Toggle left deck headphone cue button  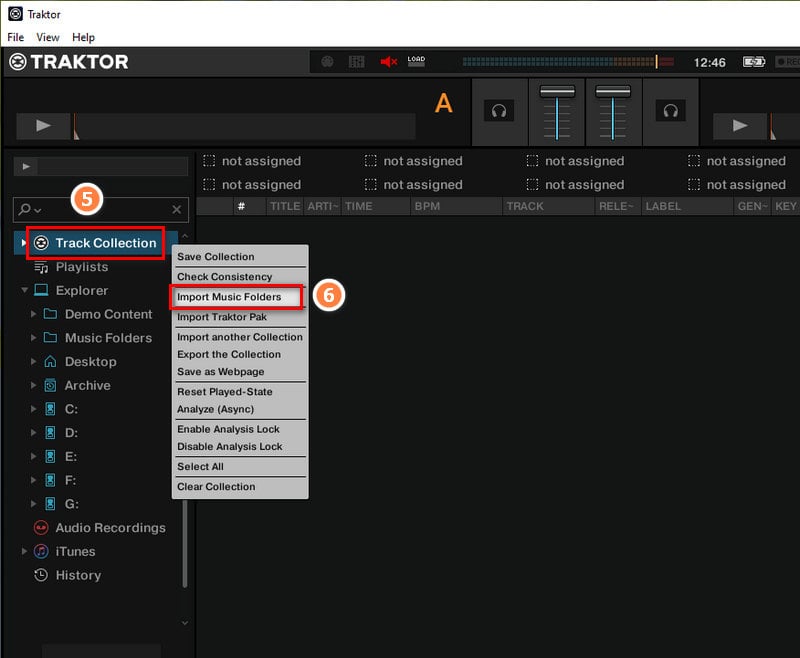coord(498,111)
